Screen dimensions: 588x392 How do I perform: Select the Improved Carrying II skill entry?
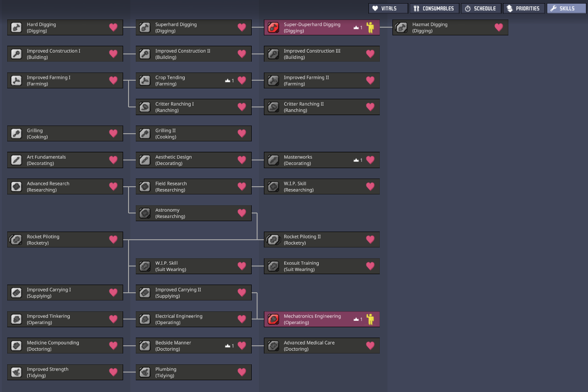[194, 293]
